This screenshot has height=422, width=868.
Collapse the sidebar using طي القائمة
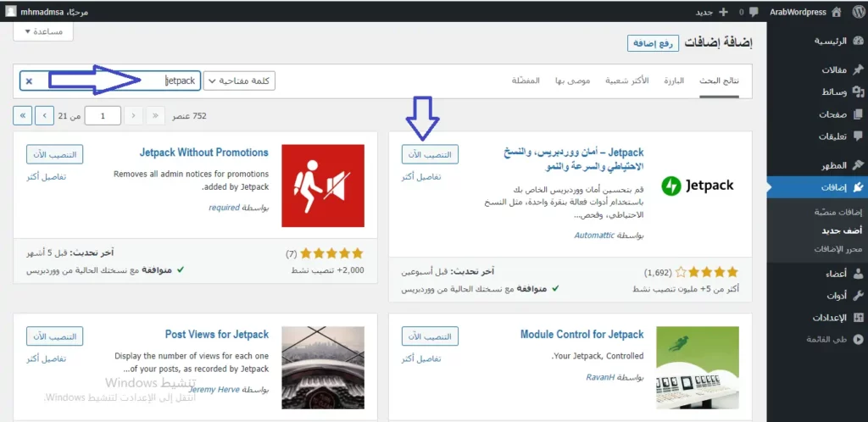point(813,339)
